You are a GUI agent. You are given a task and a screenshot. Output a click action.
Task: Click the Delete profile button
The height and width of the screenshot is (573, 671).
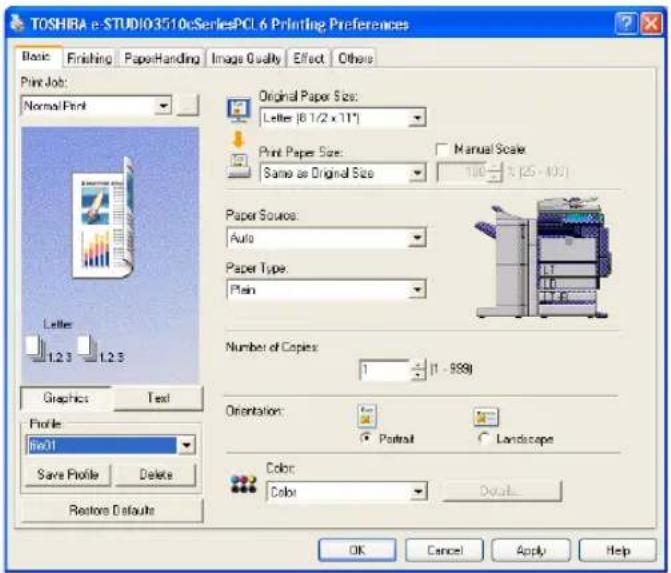pos(156,475)
